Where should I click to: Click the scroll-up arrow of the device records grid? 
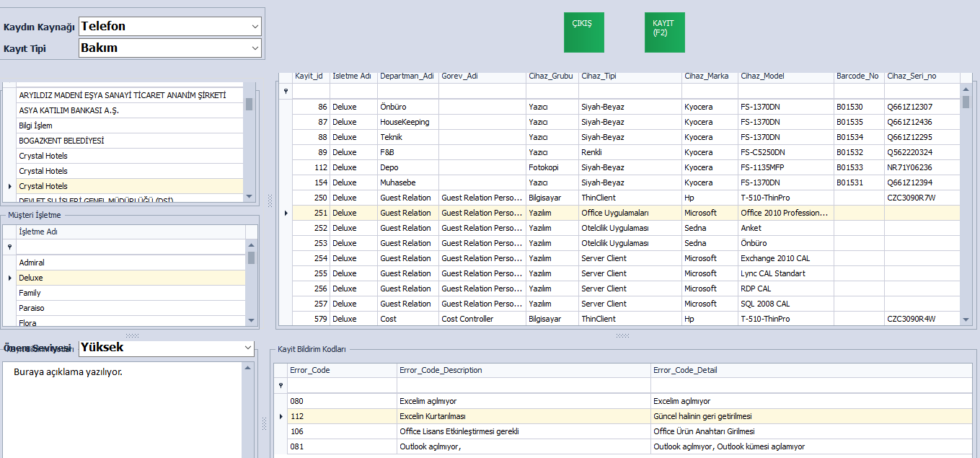(966, 89)
